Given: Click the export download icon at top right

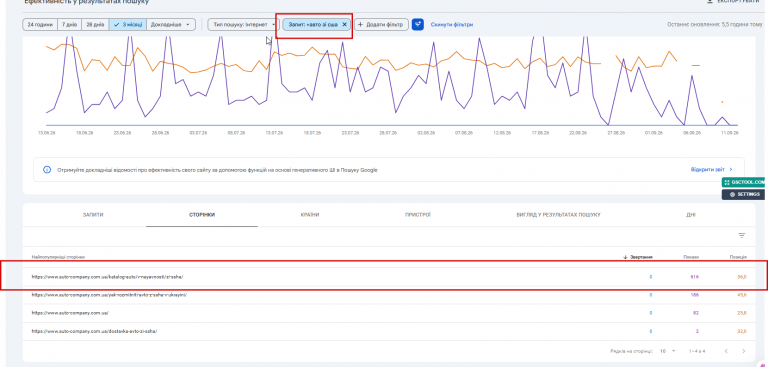Looking at the screenshot, I should point(710,1).
